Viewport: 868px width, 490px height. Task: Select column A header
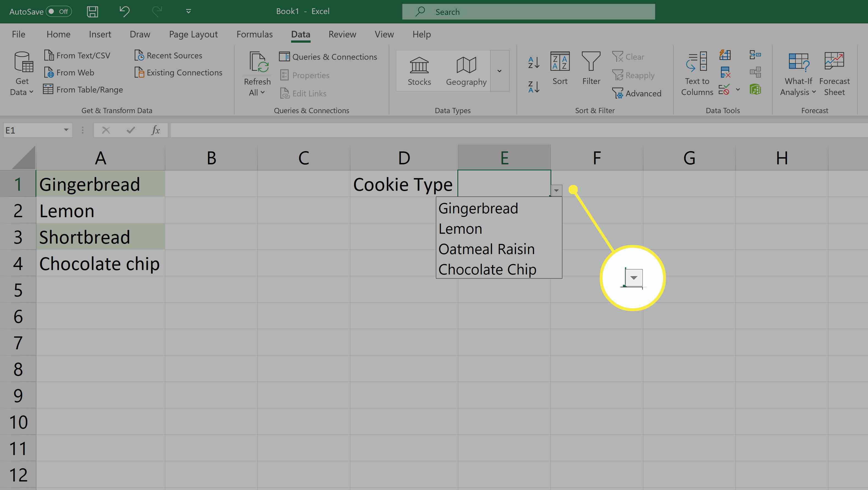pyautogui.click(x=101, y=158)
